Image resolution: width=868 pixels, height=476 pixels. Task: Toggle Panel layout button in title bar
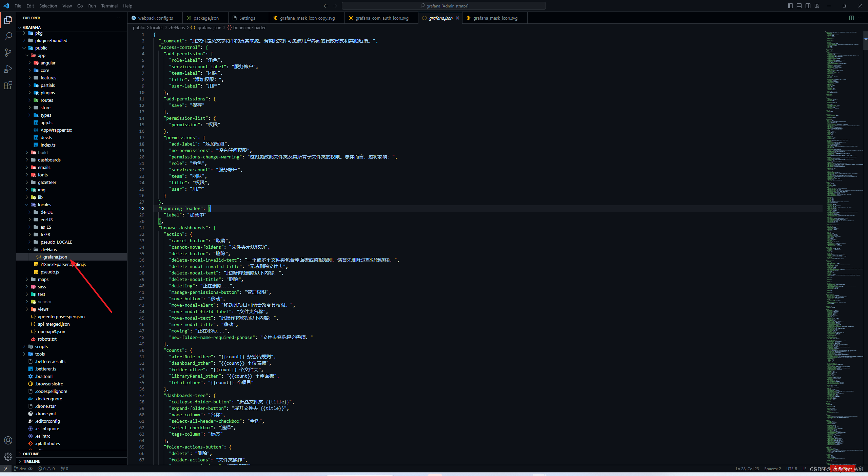[799, 6]
